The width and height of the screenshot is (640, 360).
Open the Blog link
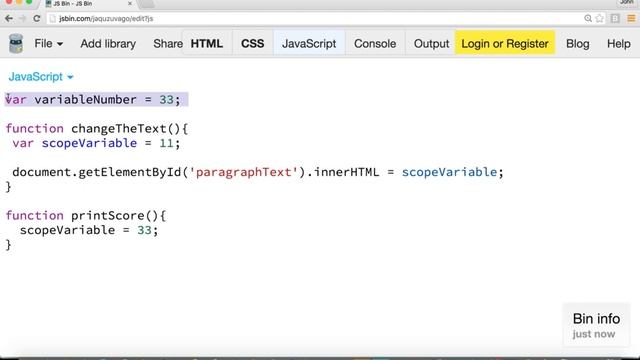click(x=577, y=44)
